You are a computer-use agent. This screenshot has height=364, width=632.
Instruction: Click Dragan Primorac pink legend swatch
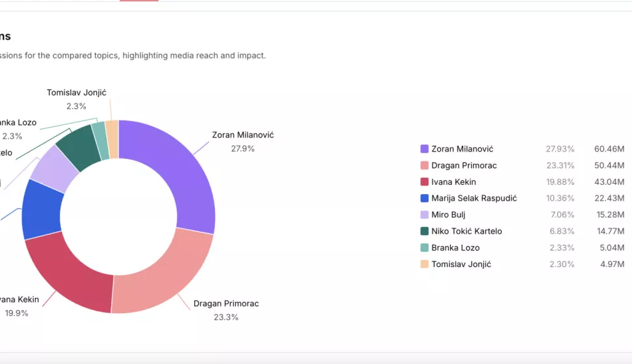pos(425,165)
